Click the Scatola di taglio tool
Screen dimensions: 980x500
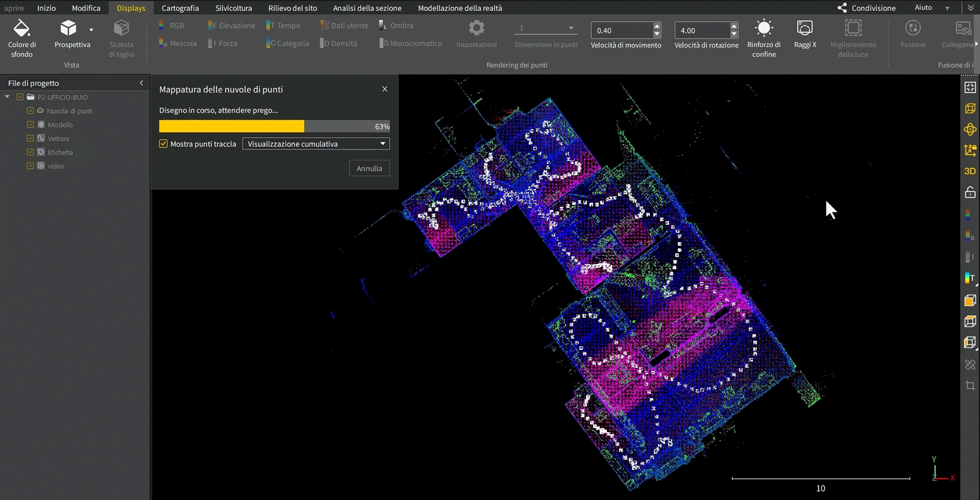(121, 38)
